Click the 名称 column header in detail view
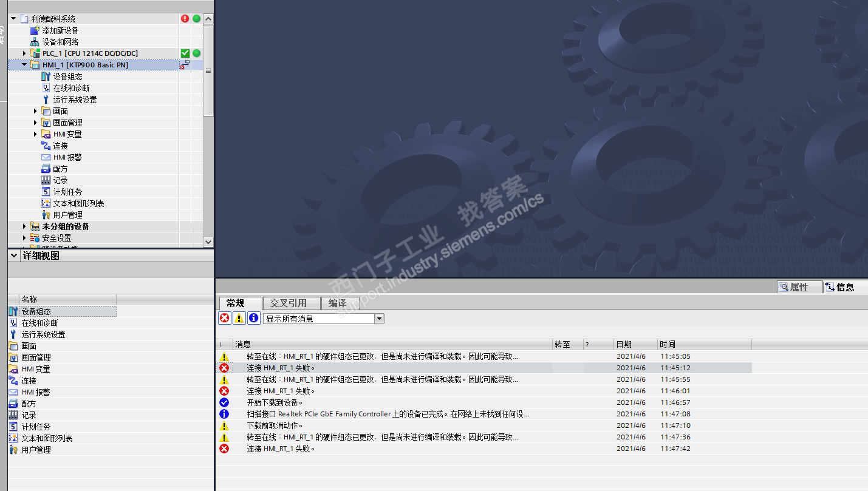The width and height of the screenshot is (868, 491). pyautogui.click(x=67, y=299)
